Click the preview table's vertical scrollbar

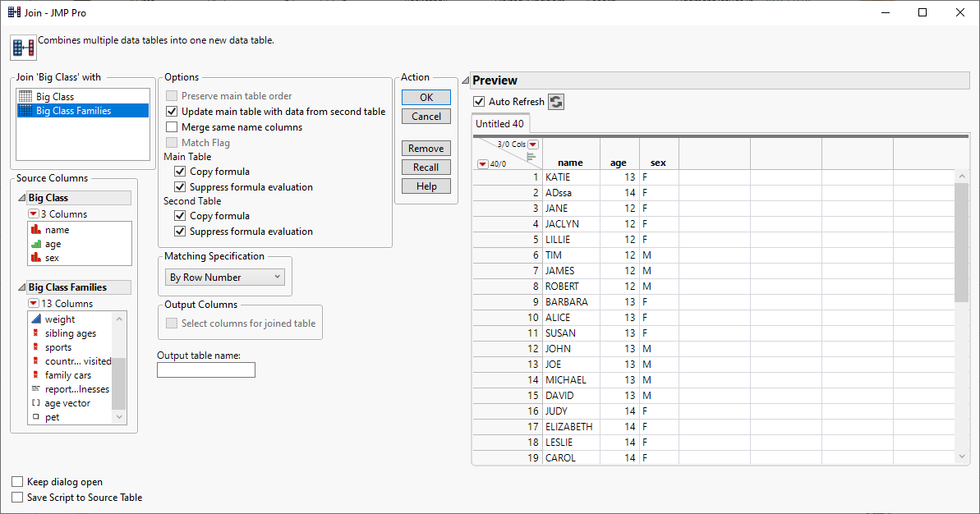tap(962, 246)
